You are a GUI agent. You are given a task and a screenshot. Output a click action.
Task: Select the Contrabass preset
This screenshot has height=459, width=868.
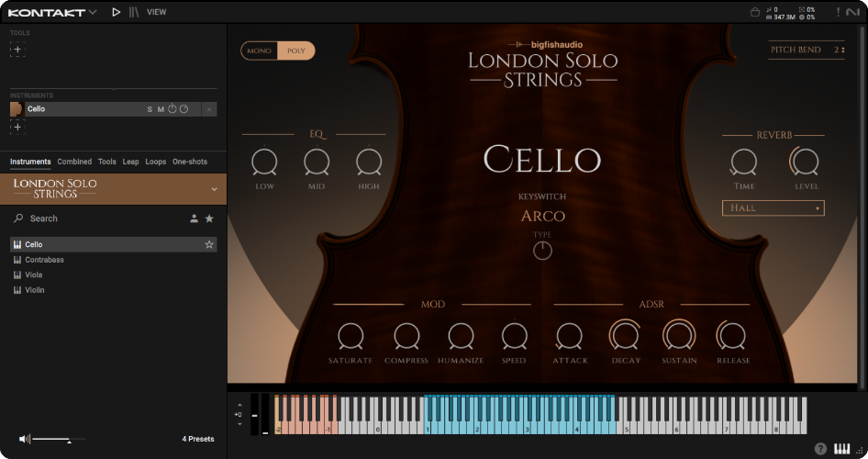(x=114, y=260)
